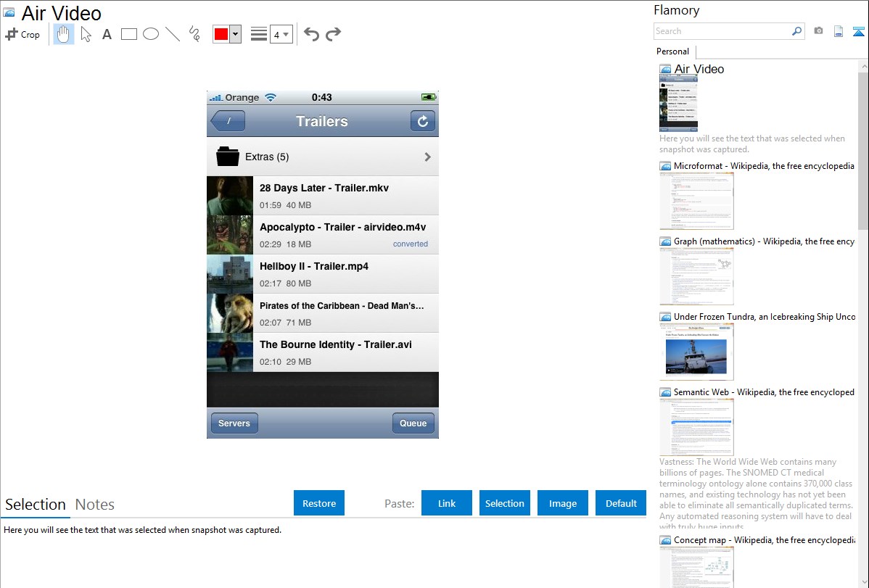
Task: Paste as Selection
Action: click(504, 503)
